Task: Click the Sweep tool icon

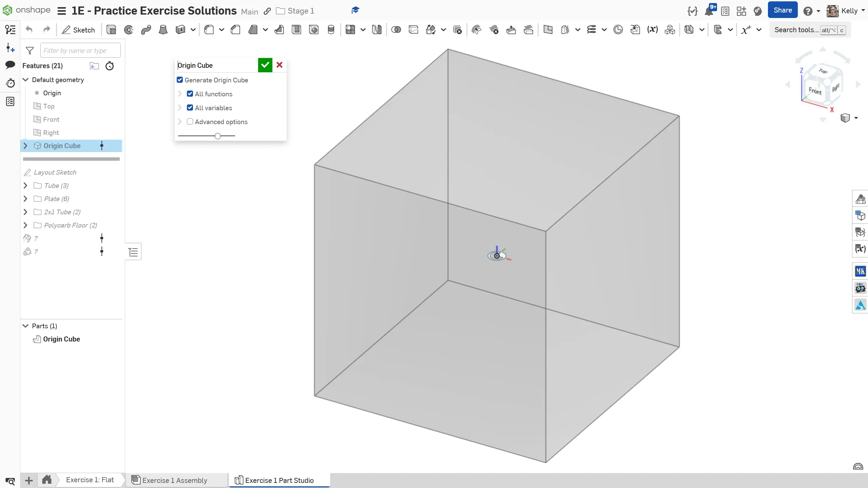Action: [x=146, y=30]
